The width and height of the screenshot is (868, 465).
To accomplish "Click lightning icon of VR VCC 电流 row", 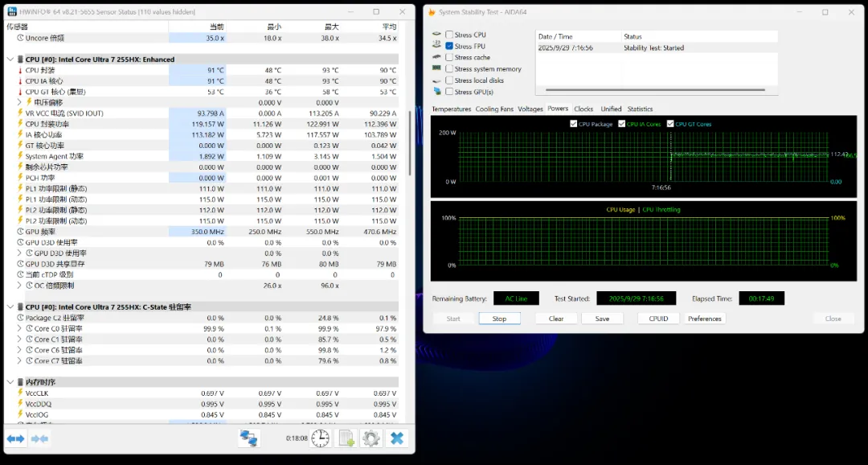I will coord(20,113).
